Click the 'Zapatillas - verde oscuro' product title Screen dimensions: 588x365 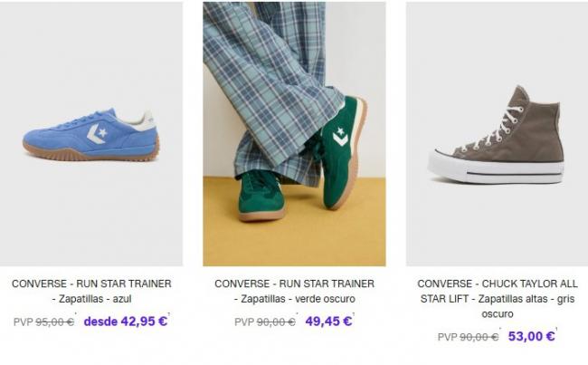coord(294,291)
